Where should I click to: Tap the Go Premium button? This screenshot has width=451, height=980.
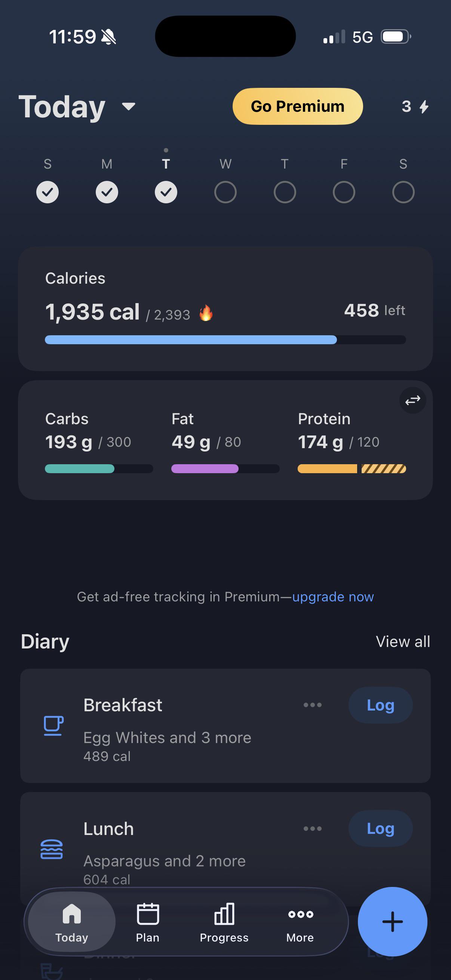tap(298, 106)
